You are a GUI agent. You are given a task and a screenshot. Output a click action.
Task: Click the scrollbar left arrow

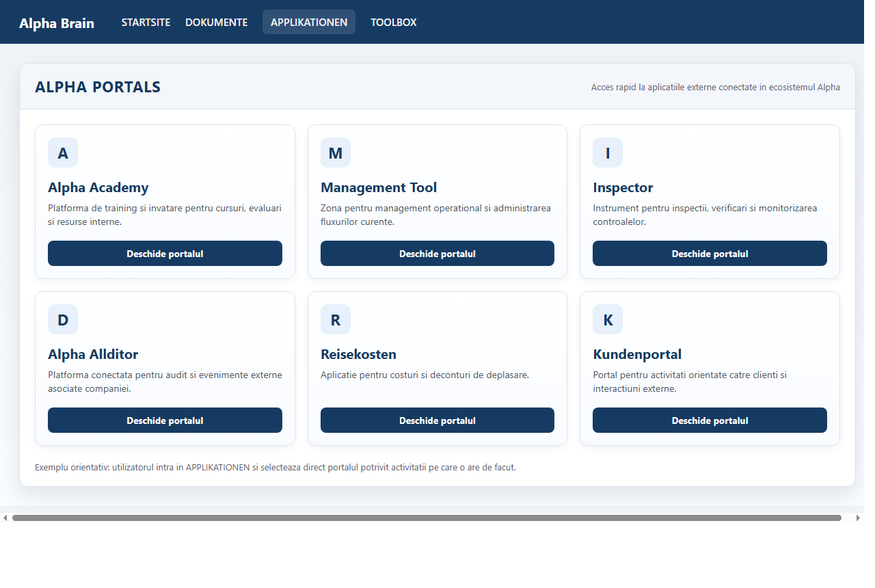(5, 518)
